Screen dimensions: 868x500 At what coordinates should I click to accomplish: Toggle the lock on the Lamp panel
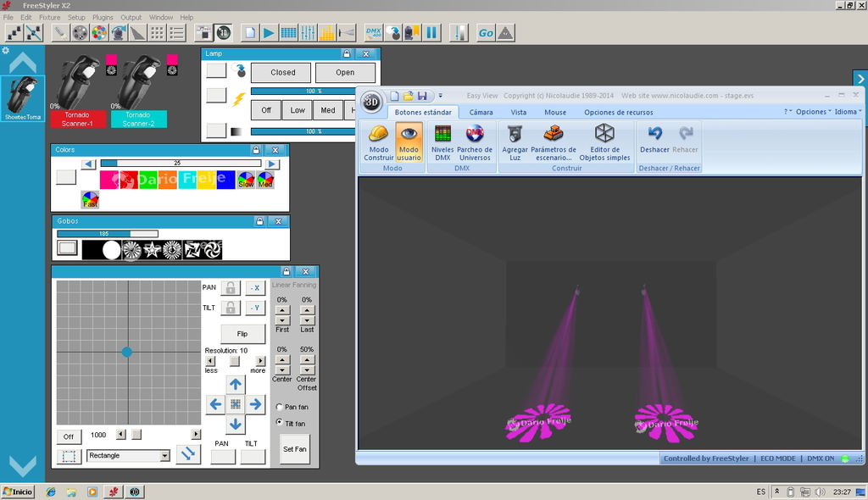[x=347, y=53]
